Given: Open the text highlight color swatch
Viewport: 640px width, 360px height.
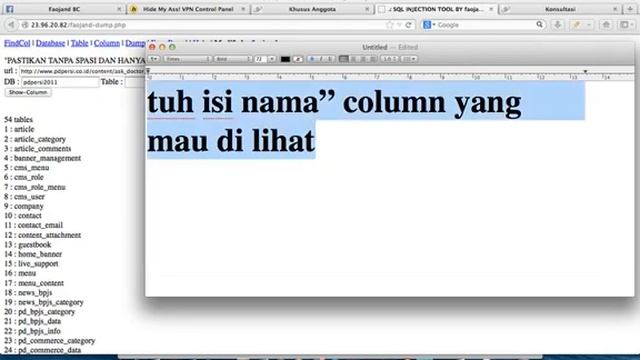Looking at the screenshot, I should coord(298,59).
